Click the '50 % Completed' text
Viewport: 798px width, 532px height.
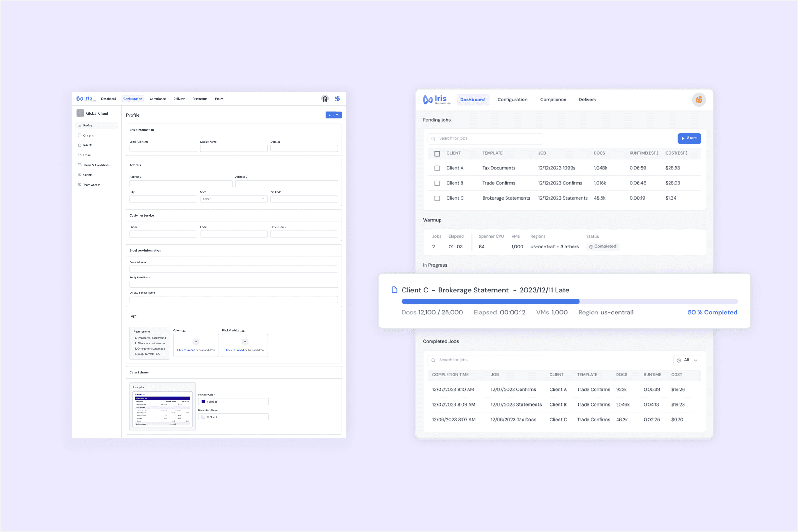pos(713,312)
